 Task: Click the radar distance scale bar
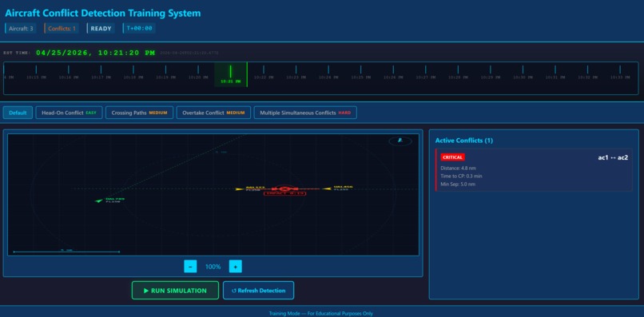click(66, 252)
